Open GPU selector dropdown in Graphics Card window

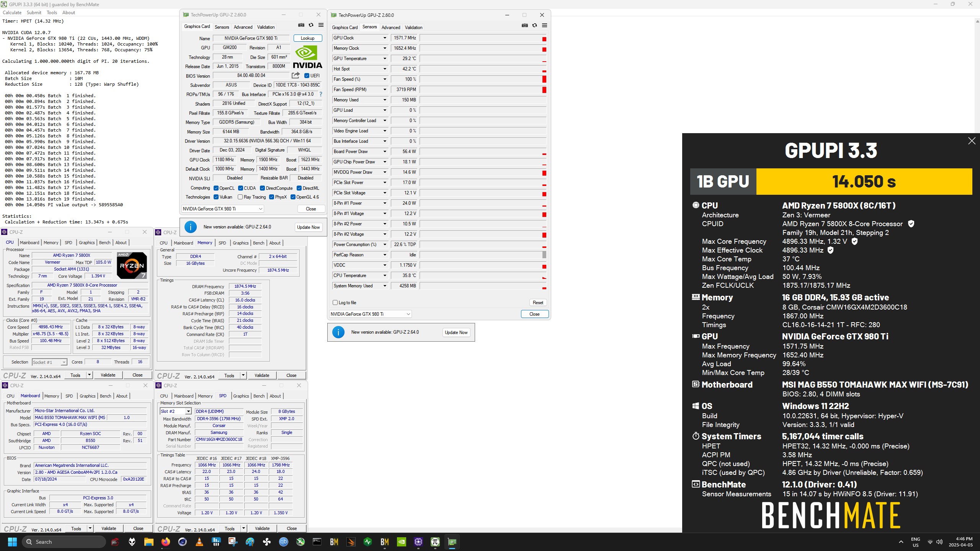(x=222, y=209)
